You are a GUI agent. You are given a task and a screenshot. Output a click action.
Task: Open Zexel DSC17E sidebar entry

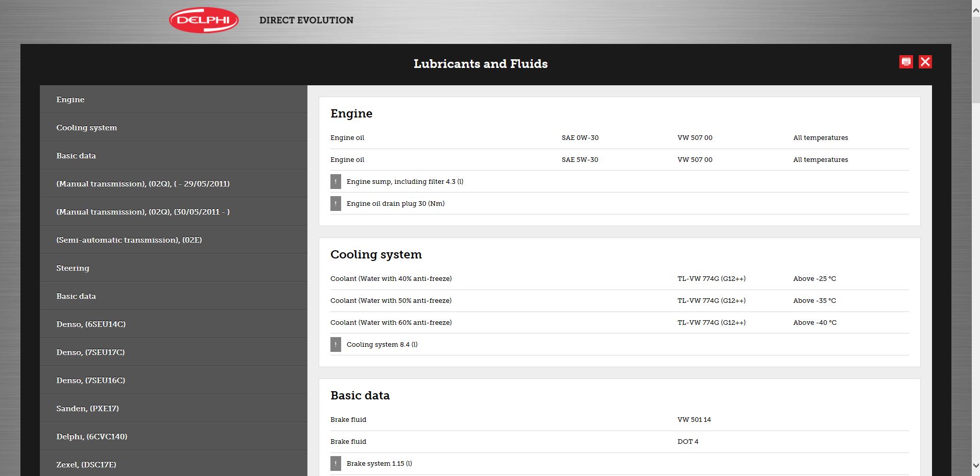[x=86, y=465]
